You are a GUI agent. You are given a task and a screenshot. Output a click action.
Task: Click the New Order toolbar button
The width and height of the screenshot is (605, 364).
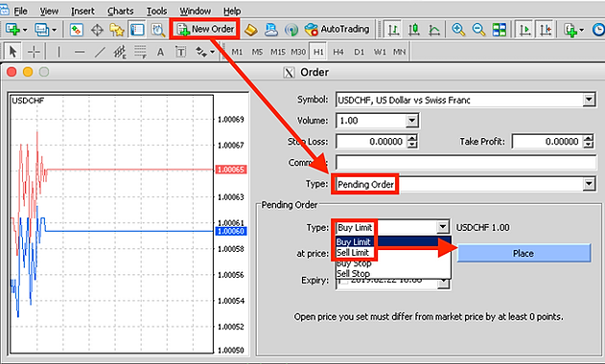pyautogui.click(x=205, y=29)
